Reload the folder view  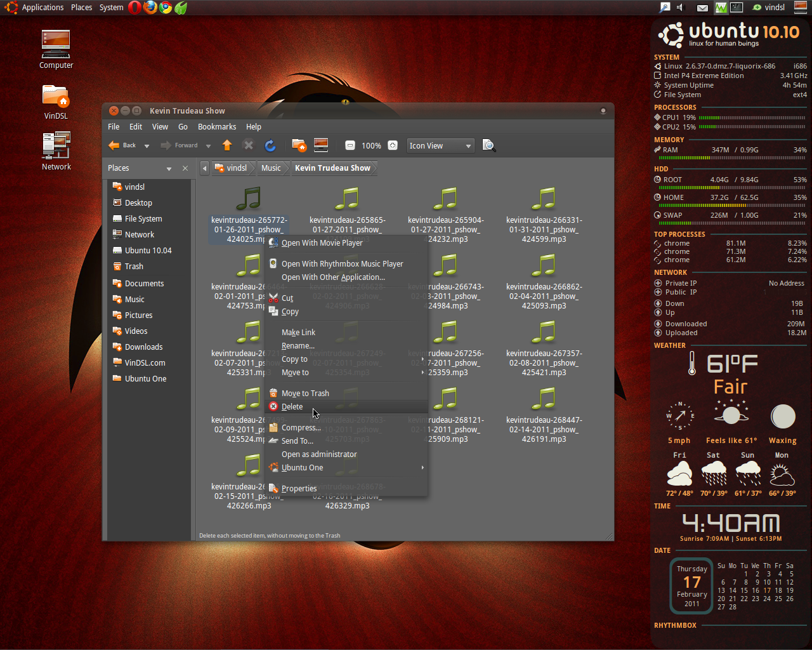[270, 145]
